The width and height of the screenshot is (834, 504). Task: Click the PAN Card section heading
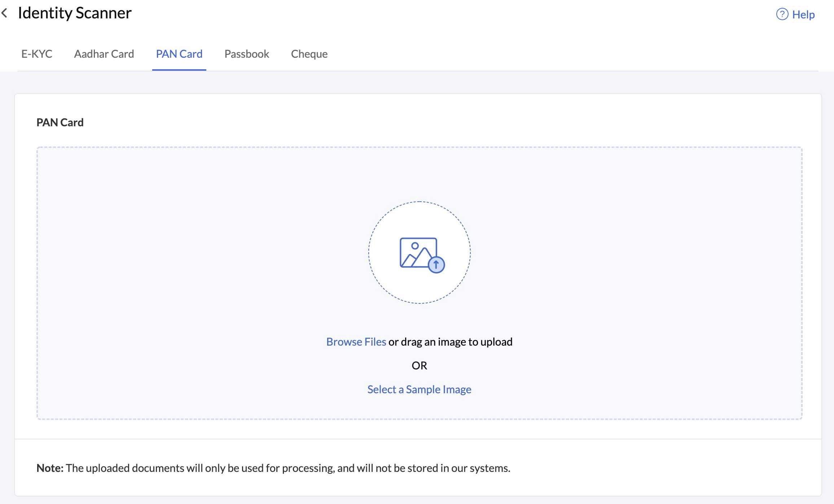[60, 122]
